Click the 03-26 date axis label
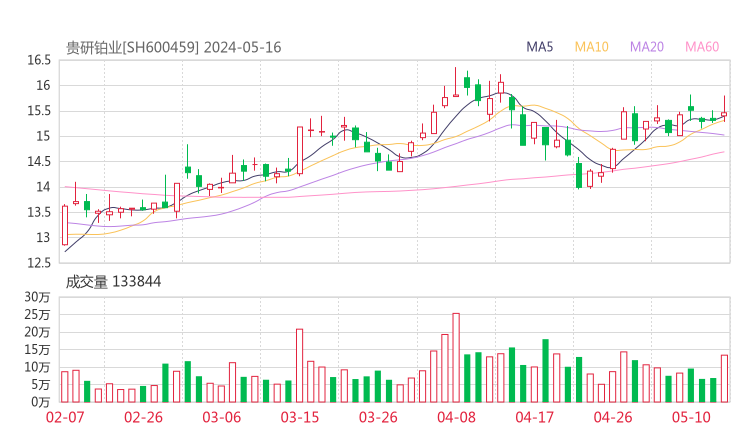The image size is (740, 440). [378, 417]
